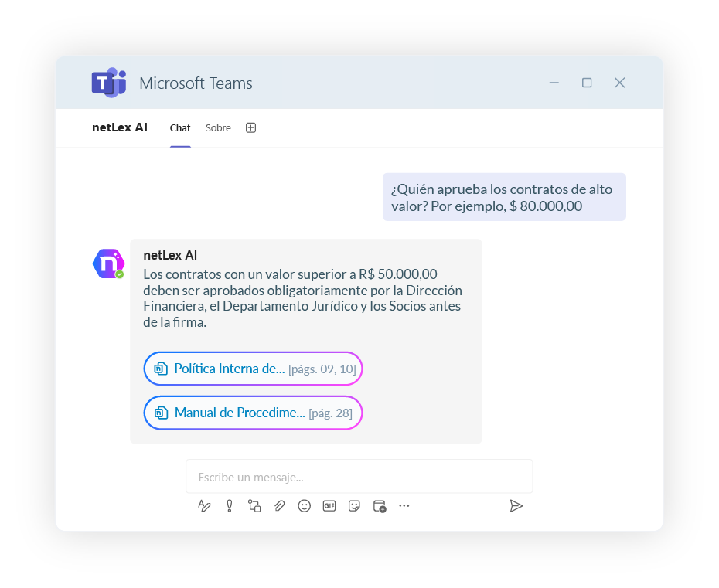Screen dimensions: 719x588
Task: Click the netLex AI sender name in reply
Action: tap(170, 255)
